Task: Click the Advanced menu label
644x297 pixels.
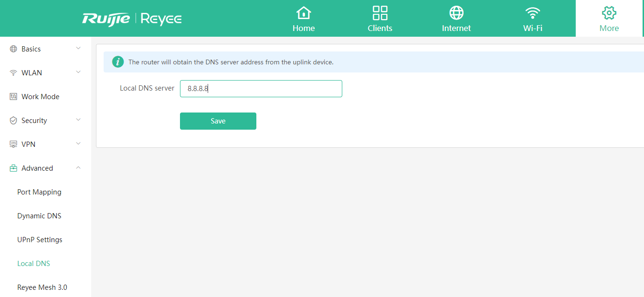Action: click(x=37, y=168)
